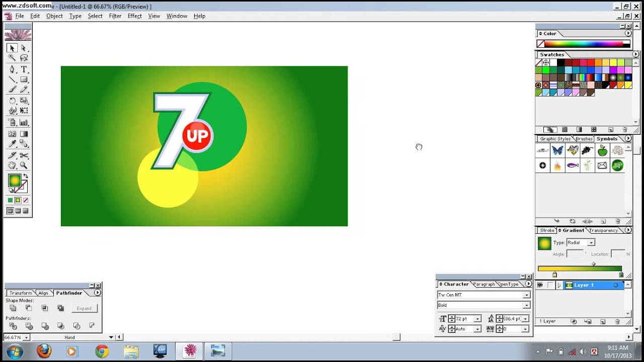Switch to the Transform tab
Image resolution: width=644 pixels, height=362 pixels.
click(x=21, y=293)
